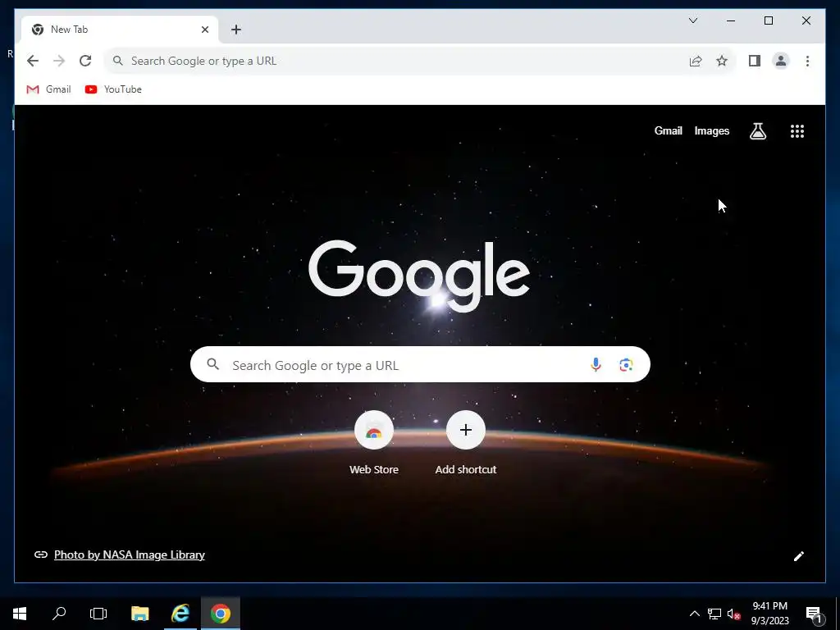Show hidden system tray icons
This screenshot has height=630, width=840.
click(694, 614)
